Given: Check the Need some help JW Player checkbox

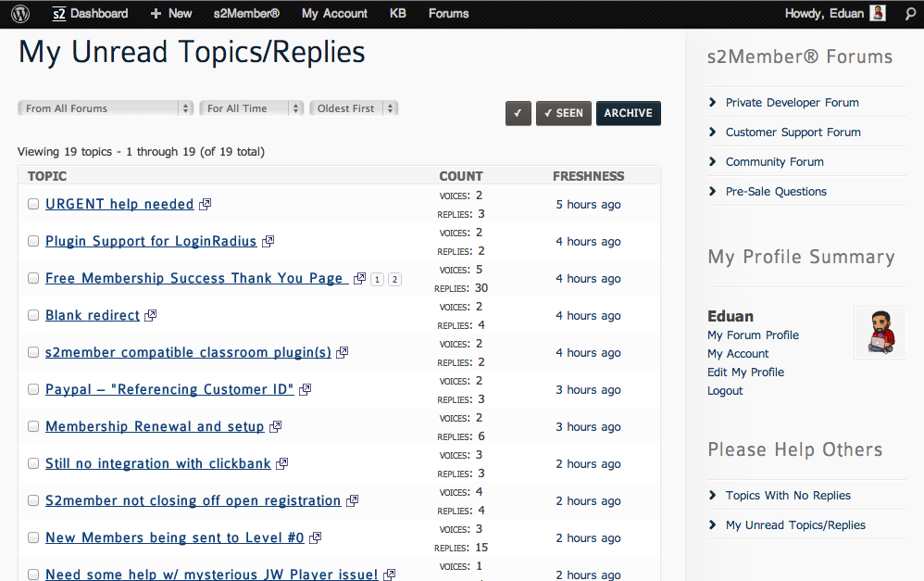Looking at the screenshot, I should coord(33,575).
